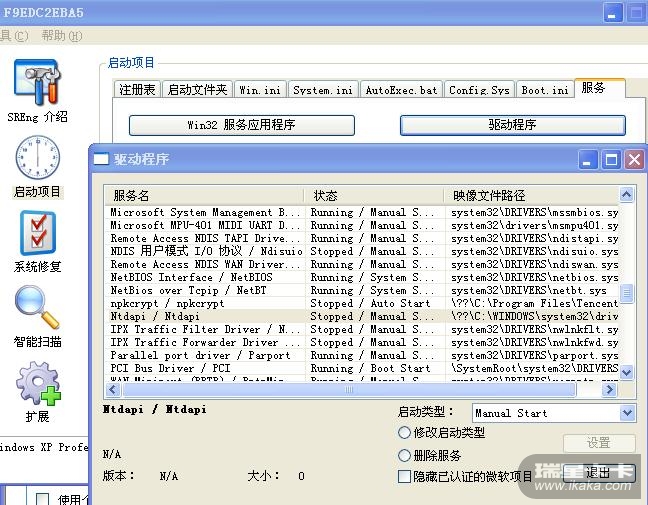Select the Microsoft MPU-401 MIDI UART row
Screen dimensions: 648x505
click(x=362, y=225)
